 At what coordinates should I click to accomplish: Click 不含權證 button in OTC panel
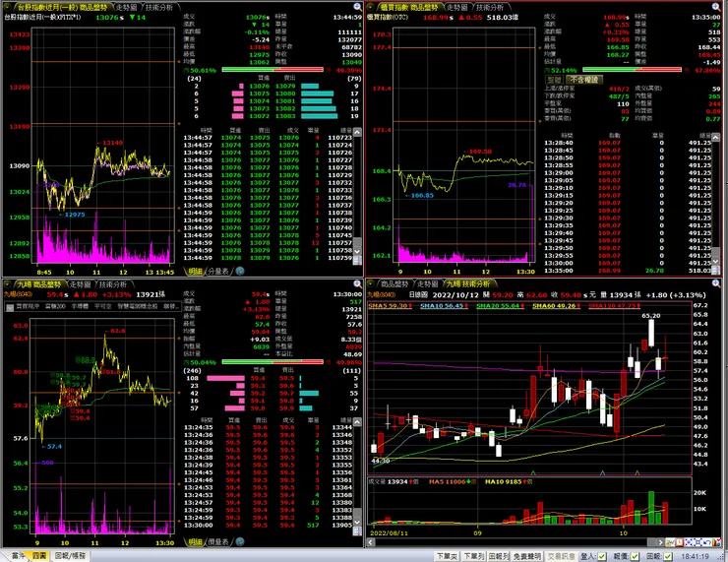pos(584,80)
